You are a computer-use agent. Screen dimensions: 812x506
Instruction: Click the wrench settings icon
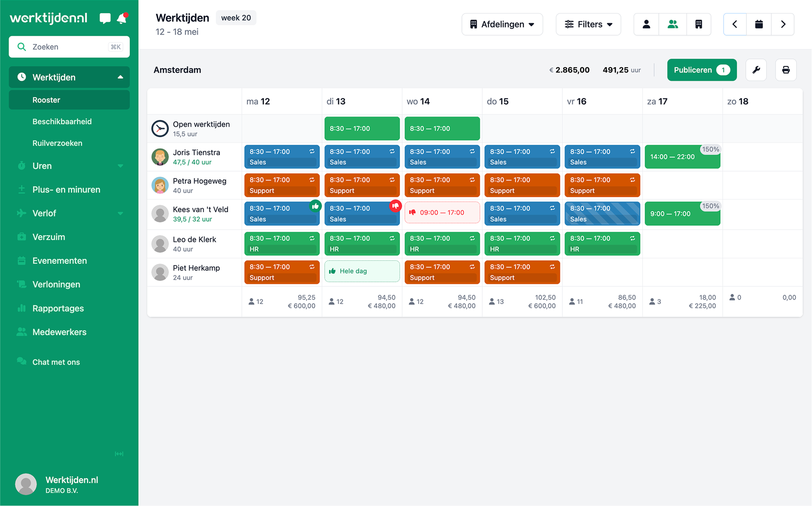756,70
